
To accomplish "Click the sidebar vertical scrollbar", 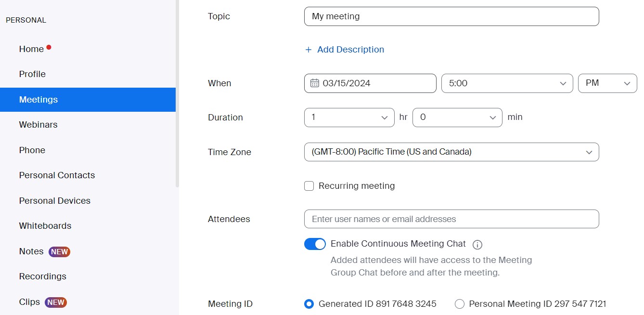I will (177, 93).
